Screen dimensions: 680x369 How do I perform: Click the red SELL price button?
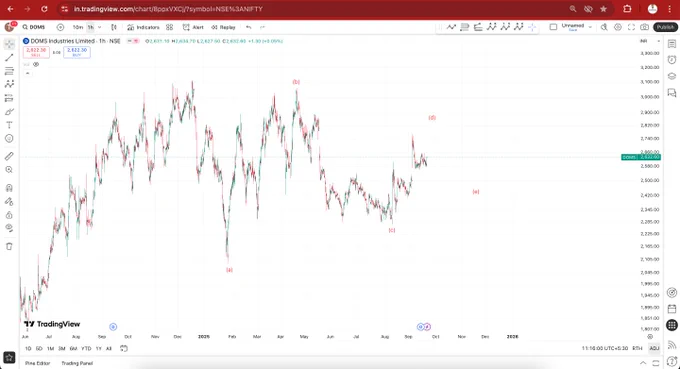click(x=36, y=52)
